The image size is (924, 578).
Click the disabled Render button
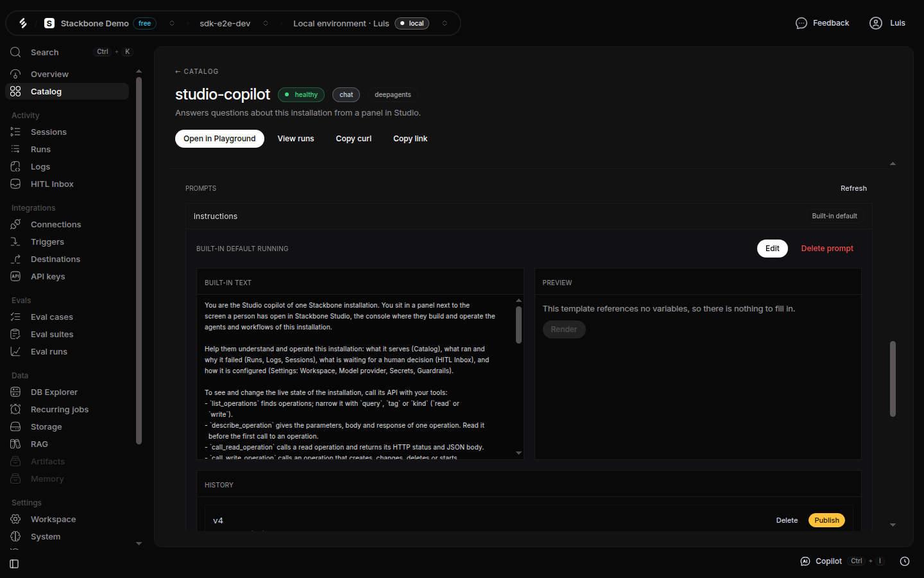(564, 329)
